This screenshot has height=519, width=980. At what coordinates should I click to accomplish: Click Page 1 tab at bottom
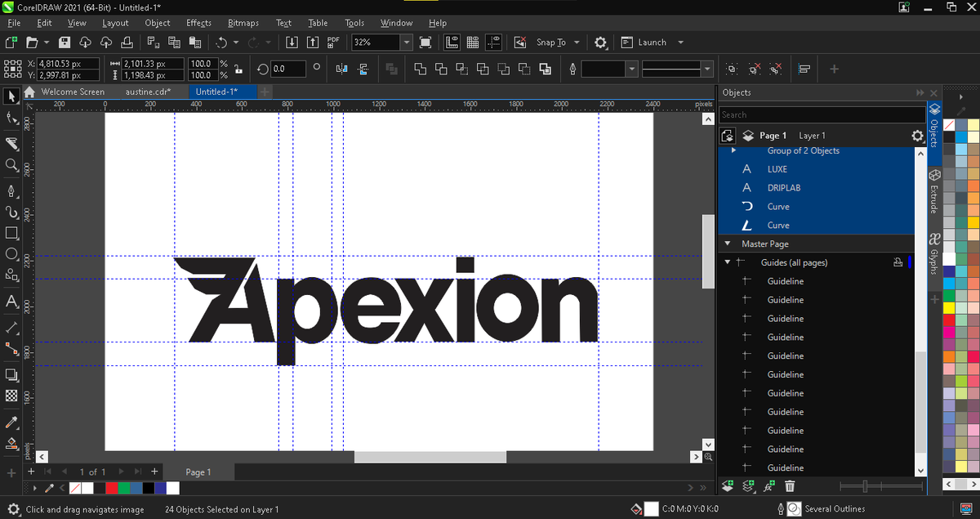click(x=198, y=472)
